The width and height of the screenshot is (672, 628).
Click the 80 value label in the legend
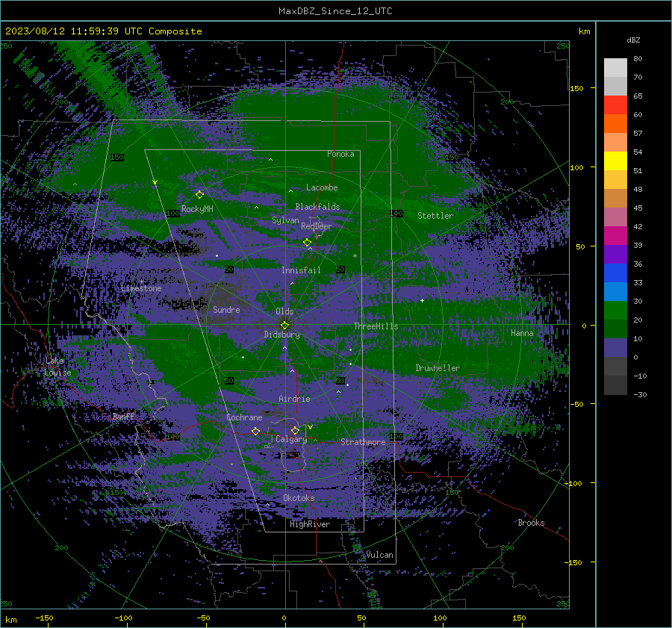pos(638,59)
